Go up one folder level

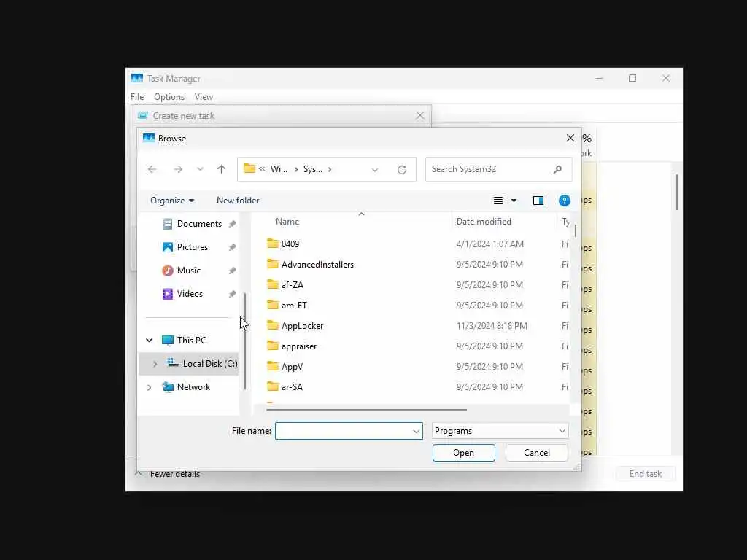click(x=221, y=169)
